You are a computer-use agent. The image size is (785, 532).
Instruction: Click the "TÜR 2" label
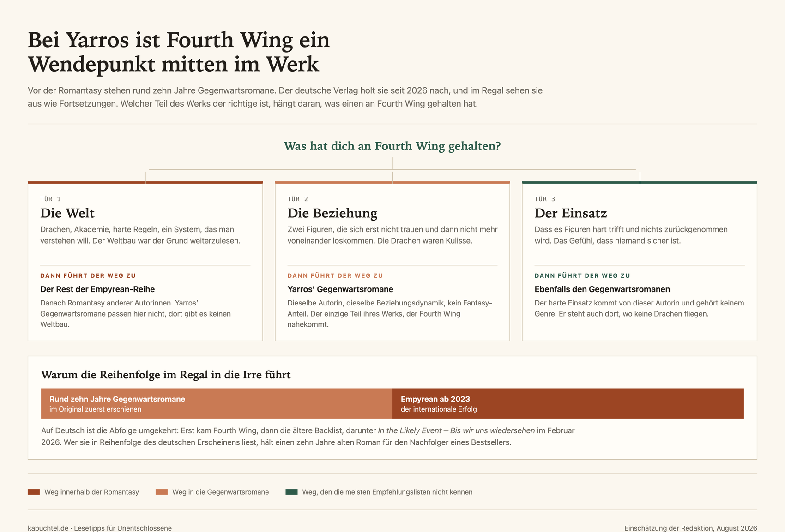(x=297, y=199)
